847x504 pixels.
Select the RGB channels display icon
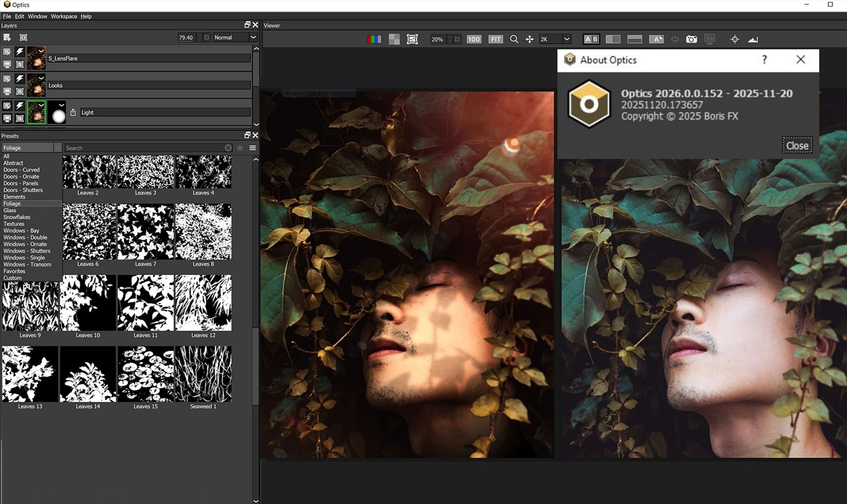[x=374, y=39]
